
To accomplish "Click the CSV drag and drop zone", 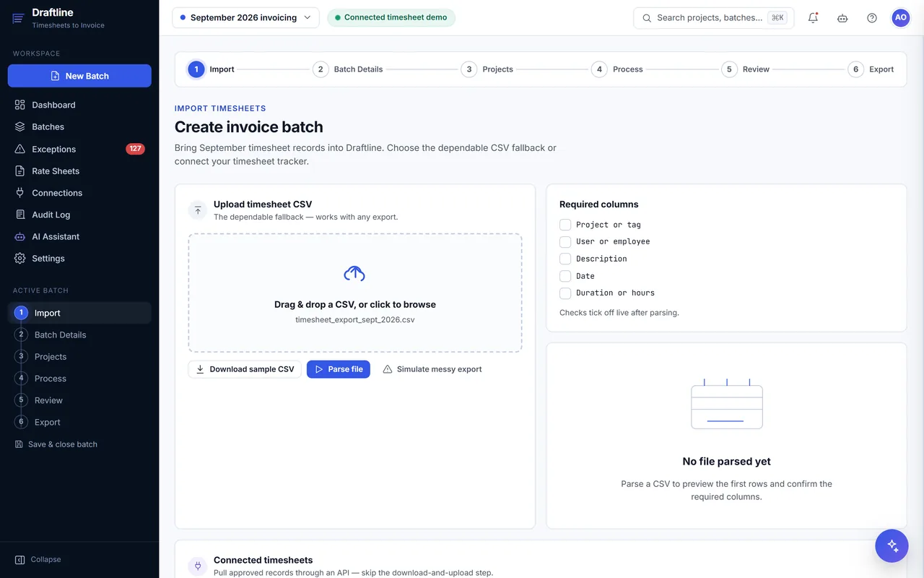I will (355, 293).
